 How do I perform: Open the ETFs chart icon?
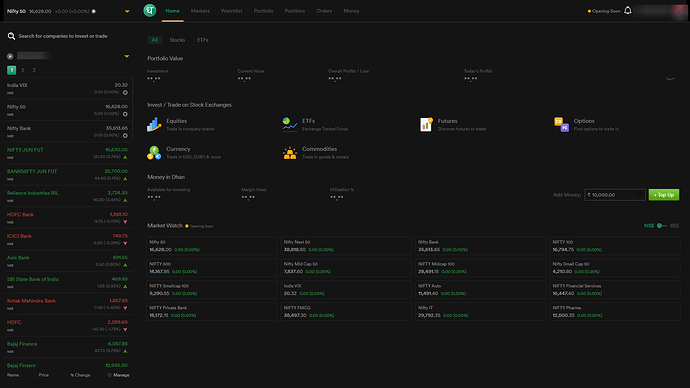[x=290, y=124]
